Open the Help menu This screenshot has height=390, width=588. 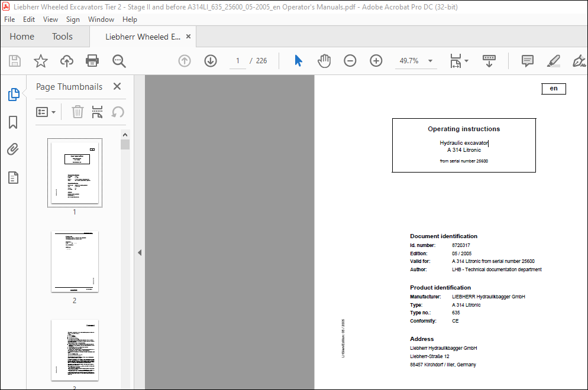[130, 19]
